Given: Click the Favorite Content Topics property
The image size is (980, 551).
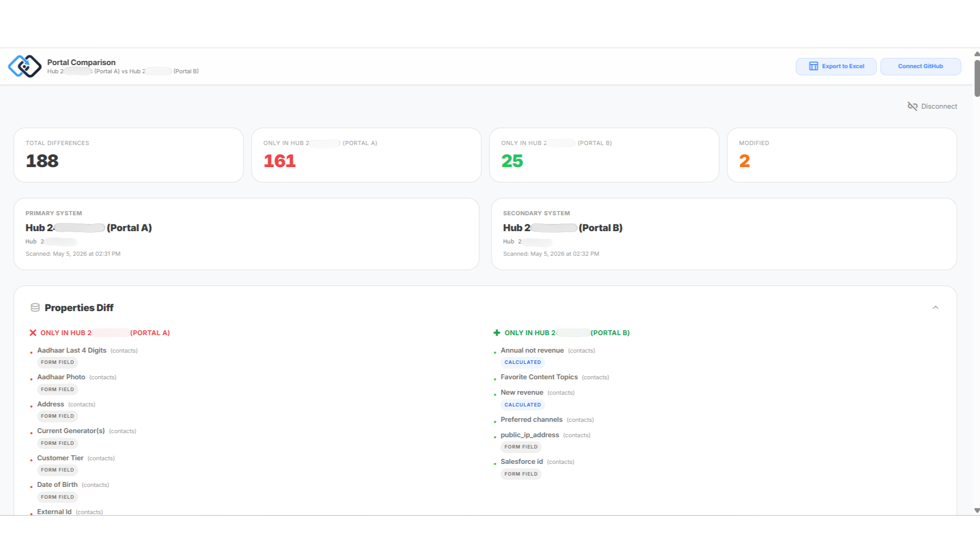Looking at the screenshot, I should click(539, 377).
